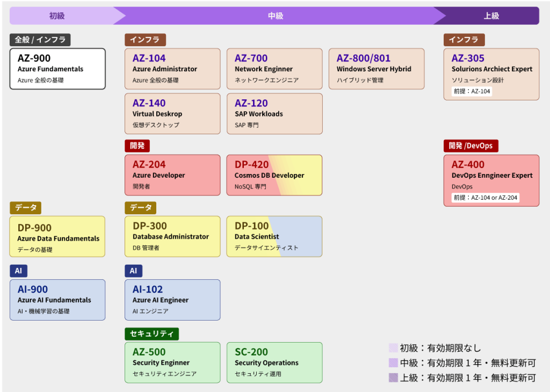Select the AI-102 Azure AI Engineer card
Image resolution: width=550 pixels, height=392 pixels.
click(172, 300)
